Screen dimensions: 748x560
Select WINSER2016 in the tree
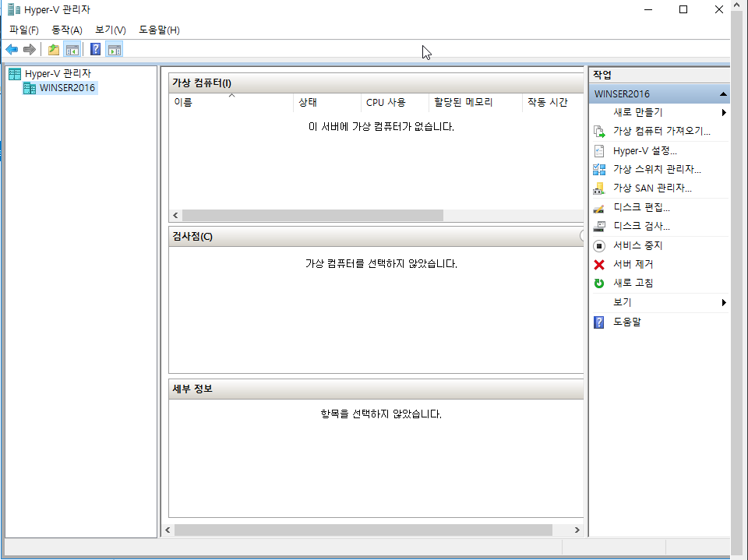[x=67, y=88]
